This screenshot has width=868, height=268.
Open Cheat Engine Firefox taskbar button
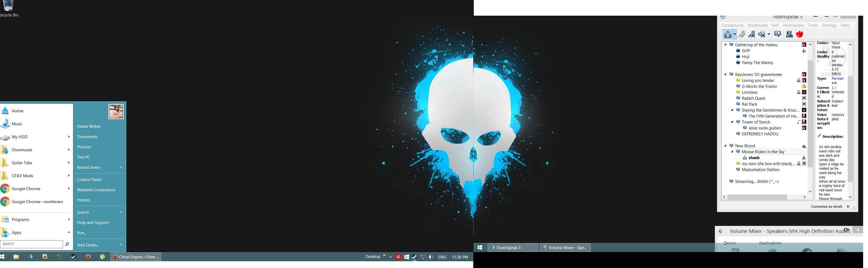tap(136, 257)
